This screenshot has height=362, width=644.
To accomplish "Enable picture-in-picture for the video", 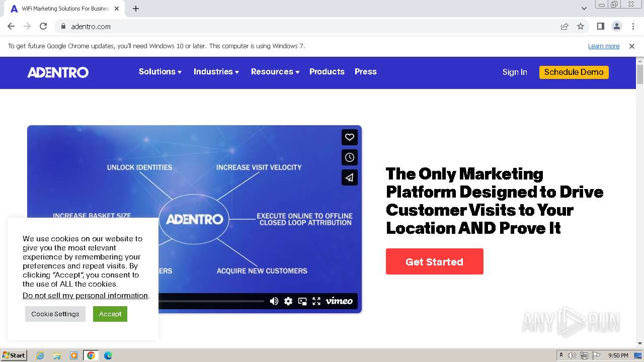I will [x=302, y=301].
